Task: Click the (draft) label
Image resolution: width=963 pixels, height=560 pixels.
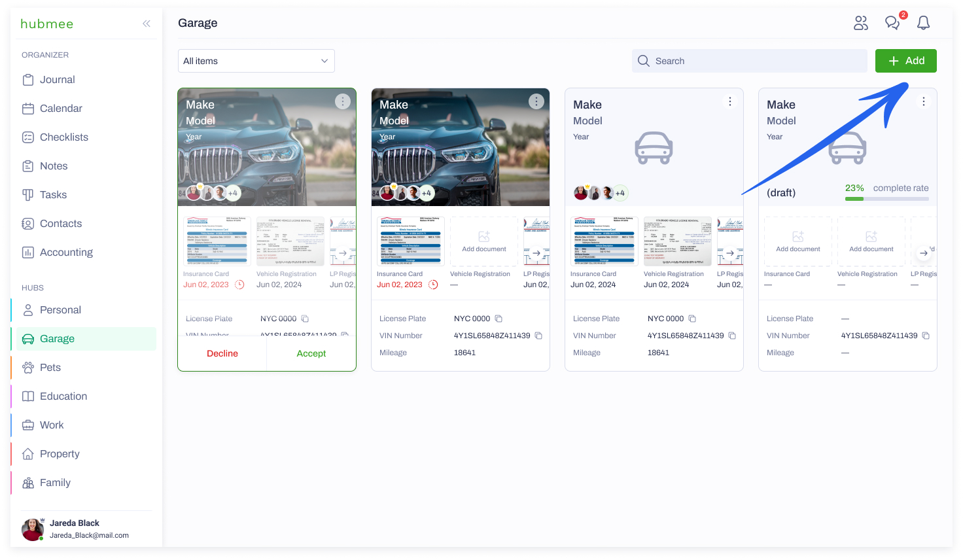Action: pos(781,193)
